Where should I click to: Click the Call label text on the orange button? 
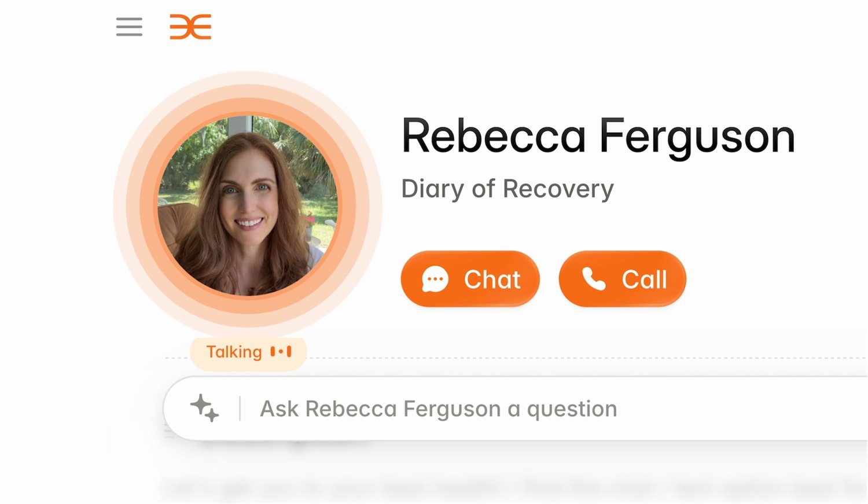(x=644, y=279)
